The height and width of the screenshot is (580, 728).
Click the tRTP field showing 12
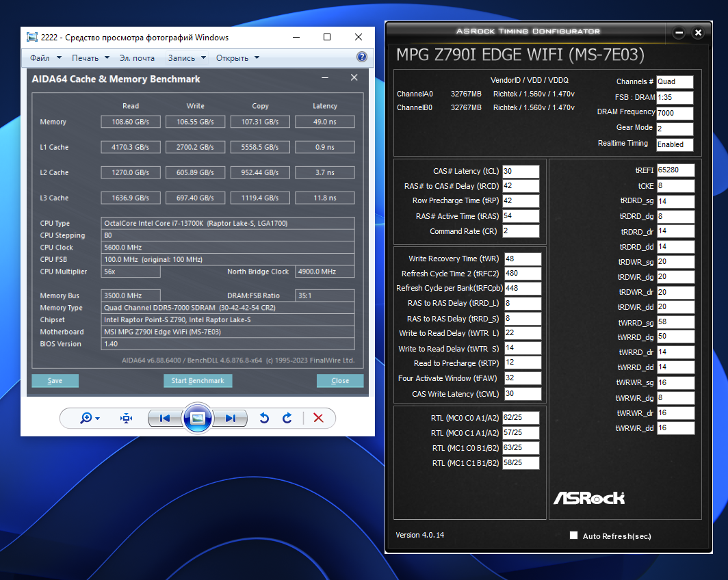[523, 362]
